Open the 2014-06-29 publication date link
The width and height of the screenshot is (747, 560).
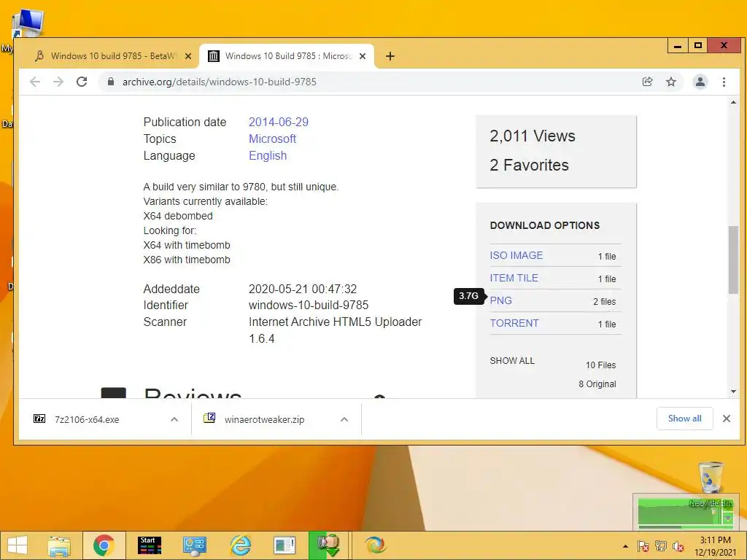point(278,122)
